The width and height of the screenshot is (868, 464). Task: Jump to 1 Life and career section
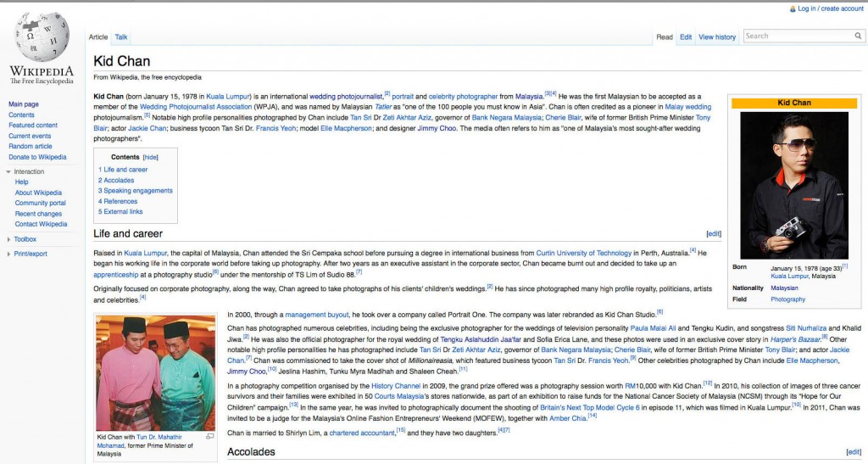coord(123,170)
